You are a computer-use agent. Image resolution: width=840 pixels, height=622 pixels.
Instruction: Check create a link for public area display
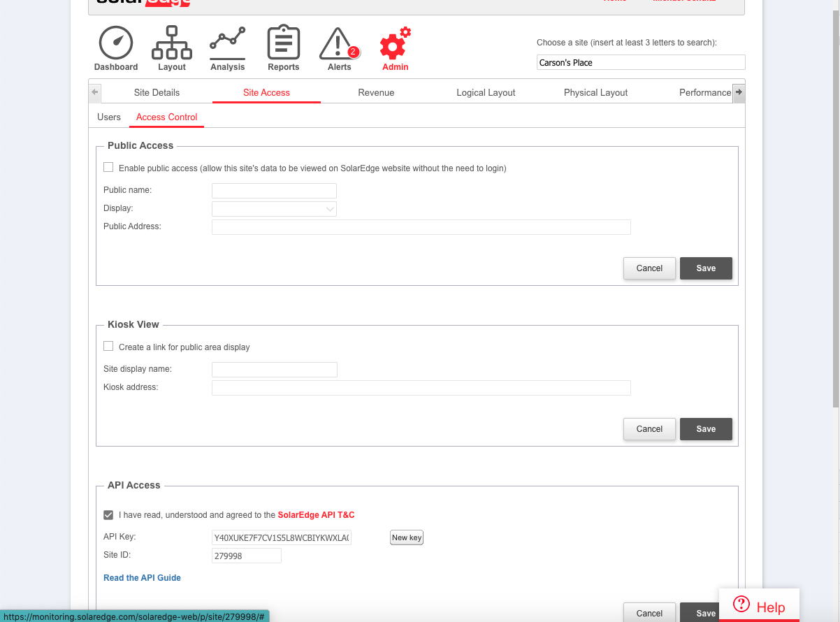click(108, 346)
